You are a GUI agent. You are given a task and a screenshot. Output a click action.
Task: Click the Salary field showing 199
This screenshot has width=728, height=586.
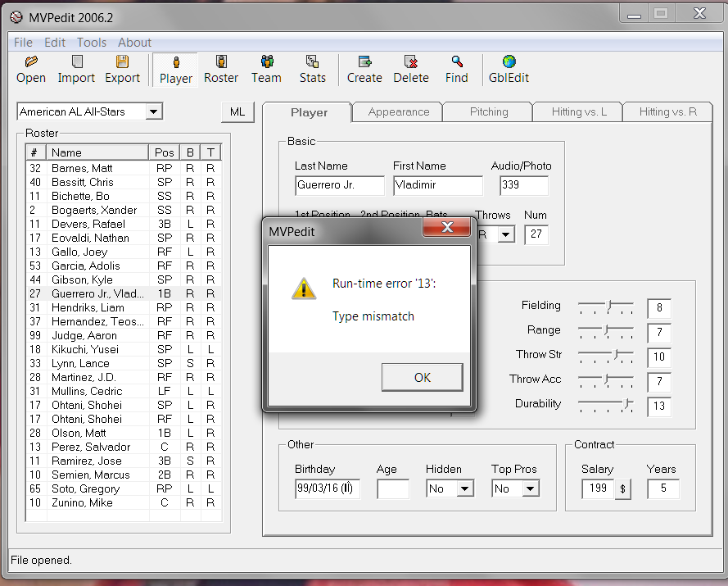point(598,488)
